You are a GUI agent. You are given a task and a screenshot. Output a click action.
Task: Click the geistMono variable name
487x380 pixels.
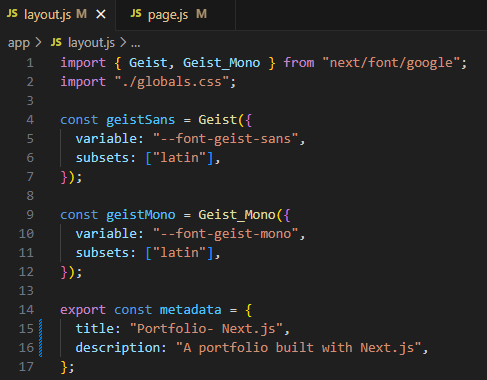click(x=140, y=215)
